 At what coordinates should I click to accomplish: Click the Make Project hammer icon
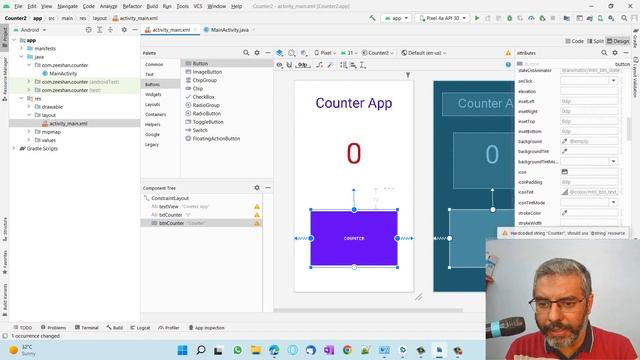tap(372, 18)
